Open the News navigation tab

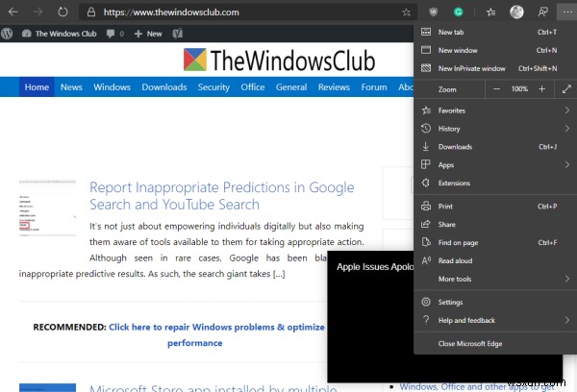71,87
